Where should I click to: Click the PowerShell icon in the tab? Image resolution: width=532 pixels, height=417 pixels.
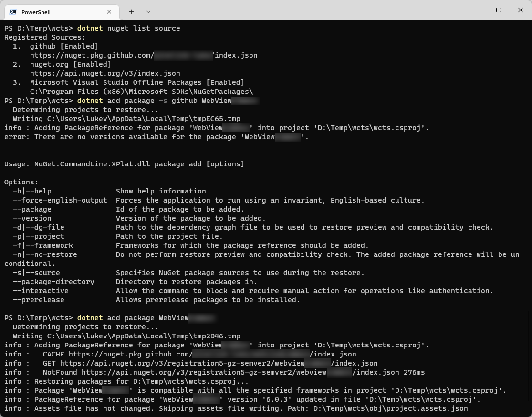click(13, 12)
